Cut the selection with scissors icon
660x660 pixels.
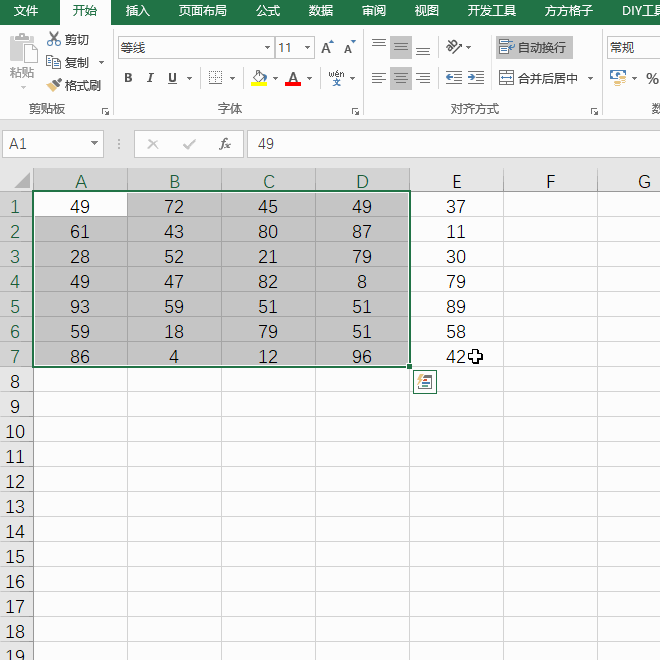click(53, 39)
